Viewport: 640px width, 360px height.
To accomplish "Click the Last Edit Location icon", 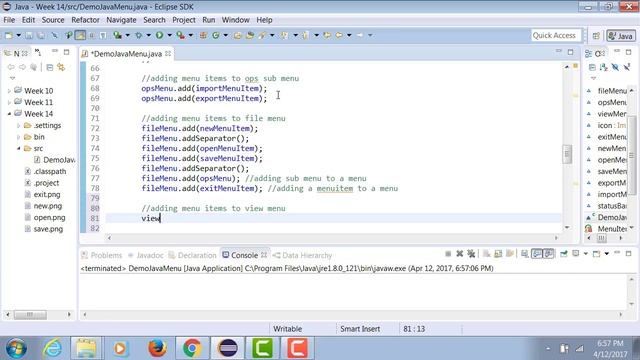I will pyautogui.click(x=327, y=36).
